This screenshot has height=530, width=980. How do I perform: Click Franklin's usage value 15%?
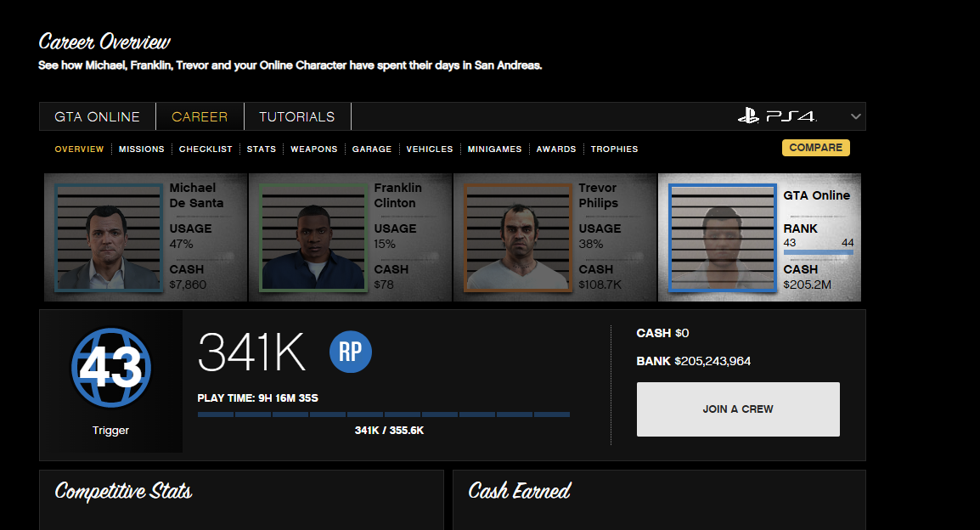coord(385,244)
